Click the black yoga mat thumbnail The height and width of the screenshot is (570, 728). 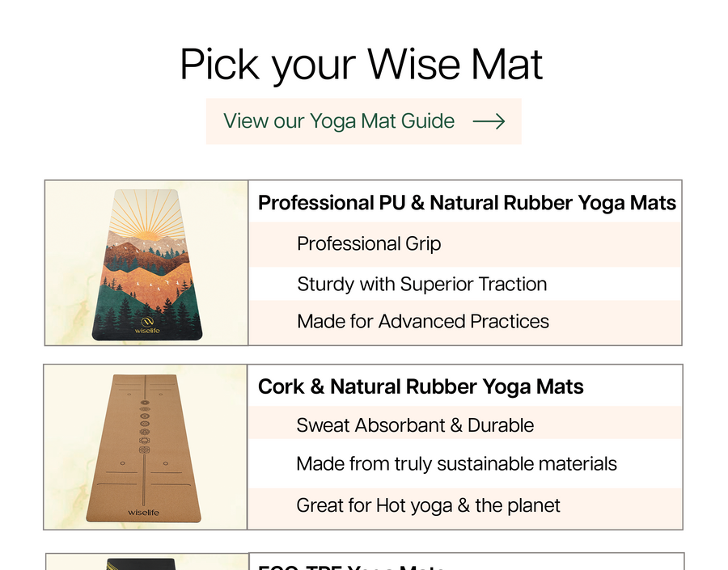point(146,564)
